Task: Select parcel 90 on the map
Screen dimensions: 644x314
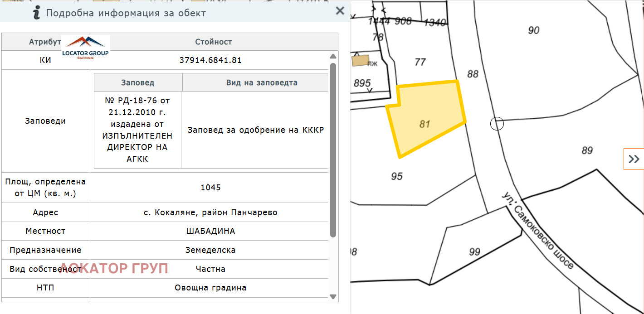Action: 534,30
